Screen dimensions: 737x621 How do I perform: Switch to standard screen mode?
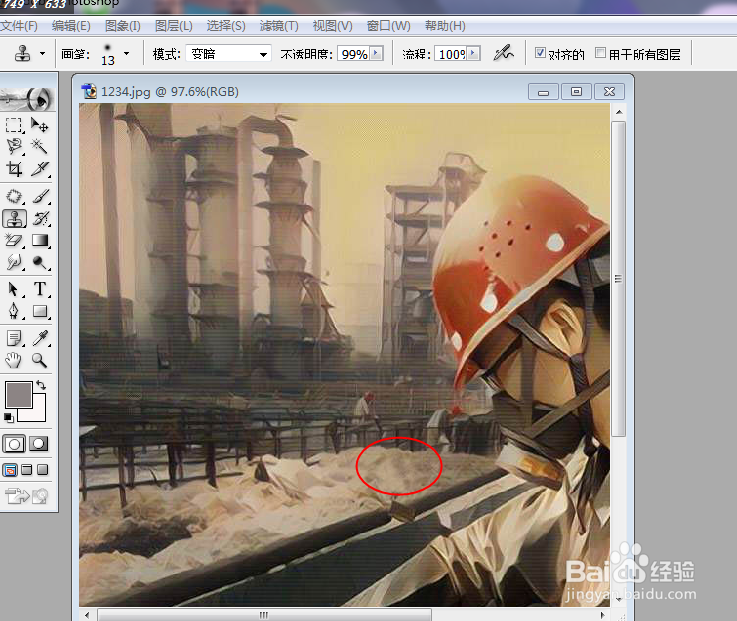tap(10, 470)
